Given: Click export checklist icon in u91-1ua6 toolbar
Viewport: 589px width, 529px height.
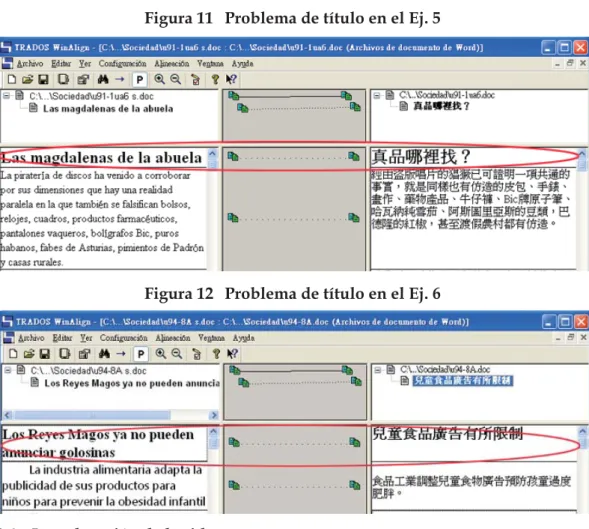Looking at the screenshot, I should [195, 80].
